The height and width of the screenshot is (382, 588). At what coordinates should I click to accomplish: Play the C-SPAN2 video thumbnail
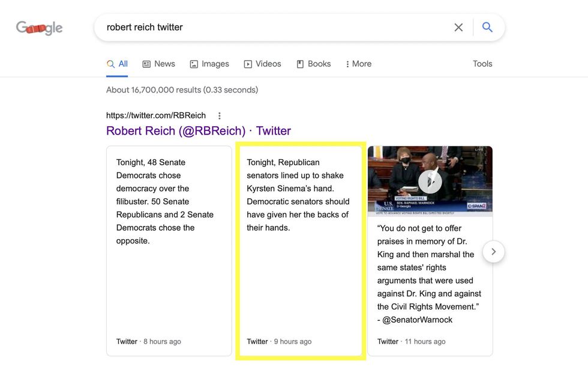[430, 181]
